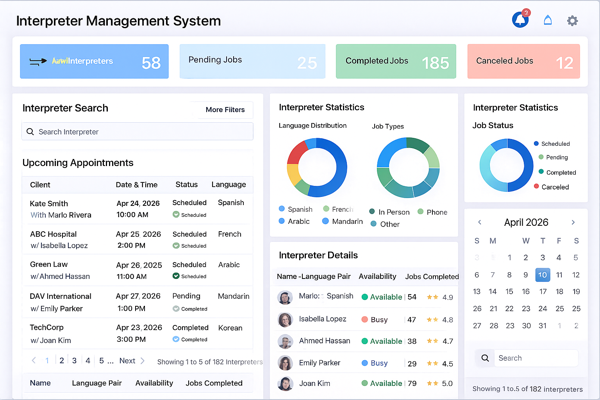
Task: Click the Completed status icon for TechCorp
Action: [x=176, y=339]
